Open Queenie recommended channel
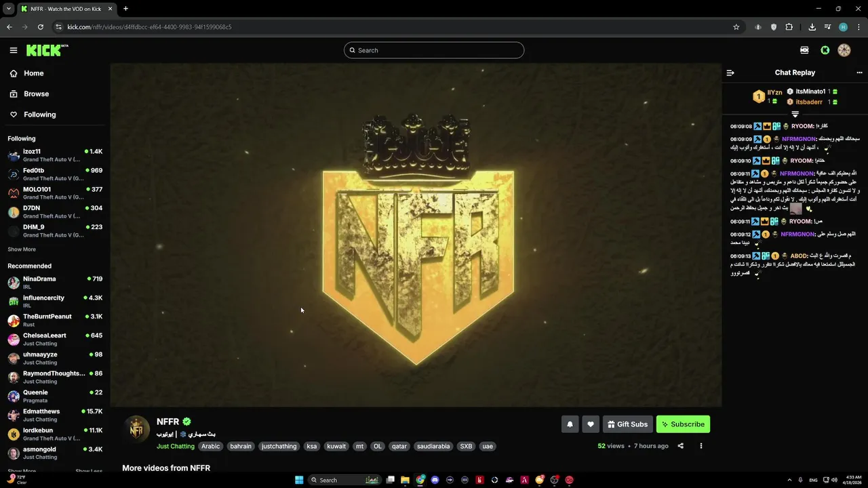Viewport: 868px width, 488px height. click(55, 396)
